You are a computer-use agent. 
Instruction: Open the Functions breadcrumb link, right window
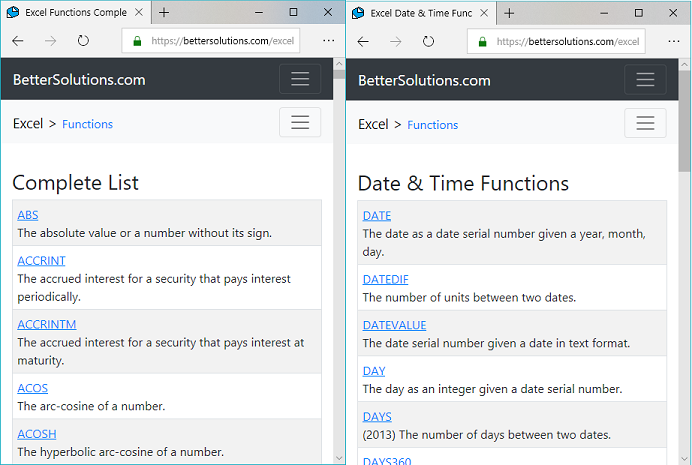pos(432,125)
